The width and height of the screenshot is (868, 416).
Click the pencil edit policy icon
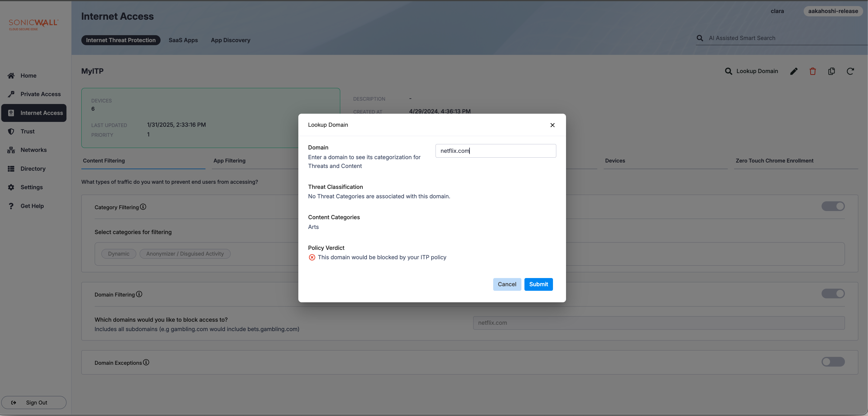(x=794, y=71)
